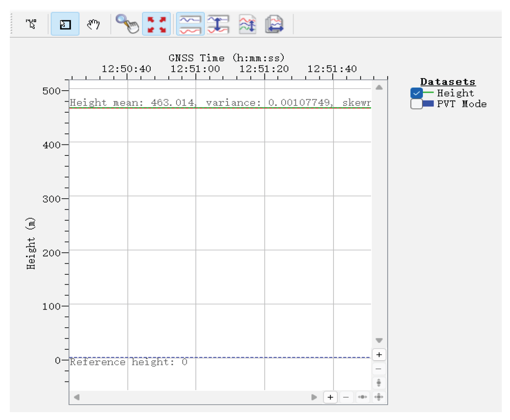Click the vertical axis link plots icon
The width and height of the screenshot is (510, 420).
click(218, 24)
